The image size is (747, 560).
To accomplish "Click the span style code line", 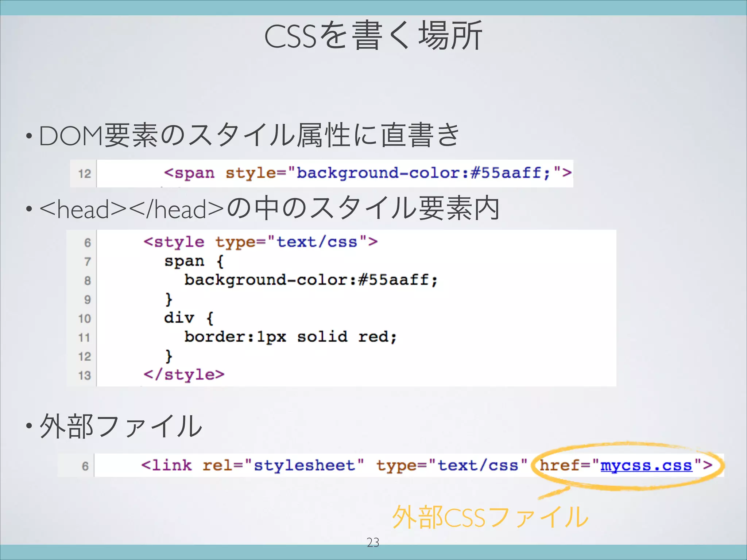I will (x=368, y=173).
